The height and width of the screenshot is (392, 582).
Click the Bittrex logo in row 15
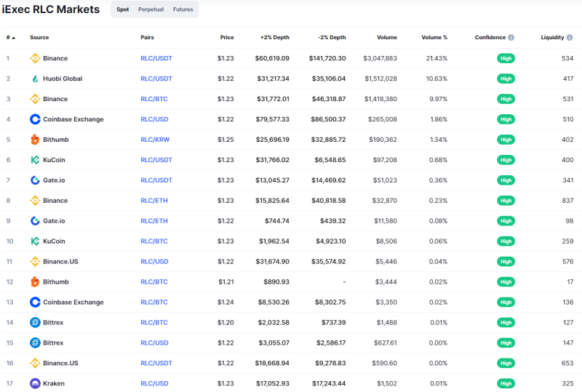[x=35, y=343]
